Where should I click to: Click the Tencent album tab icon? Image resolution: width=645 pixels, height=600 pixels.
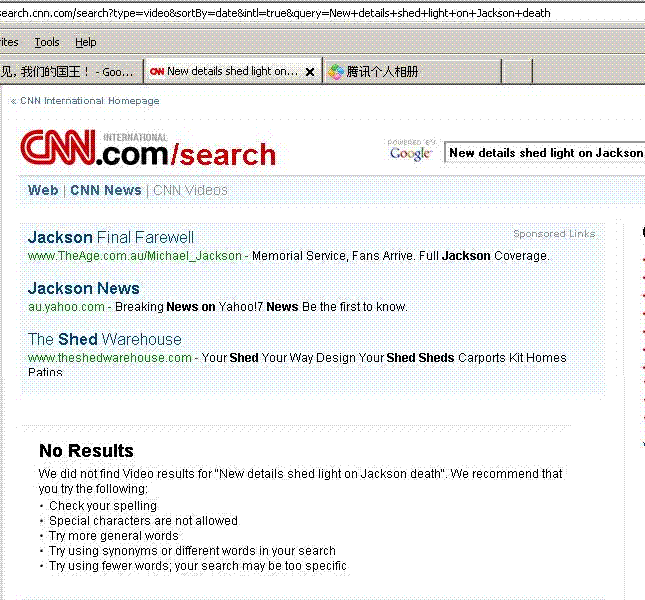click(336, 72)
